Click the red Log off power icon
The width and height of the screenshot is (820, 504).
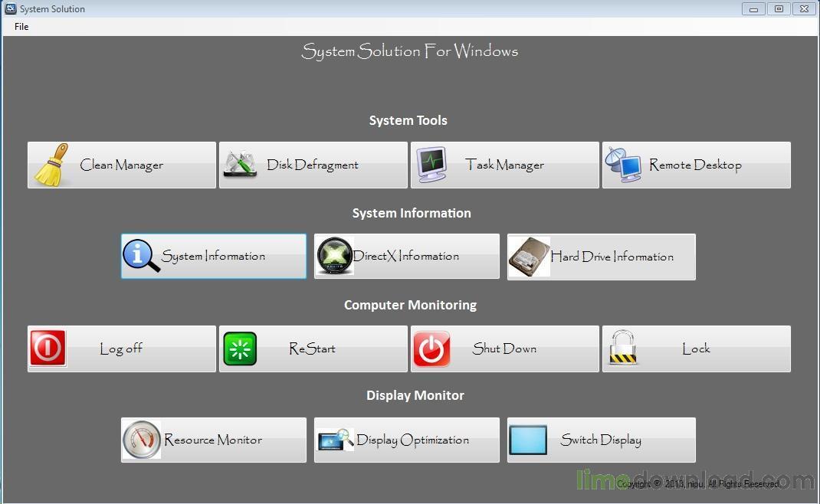(48, 349)
